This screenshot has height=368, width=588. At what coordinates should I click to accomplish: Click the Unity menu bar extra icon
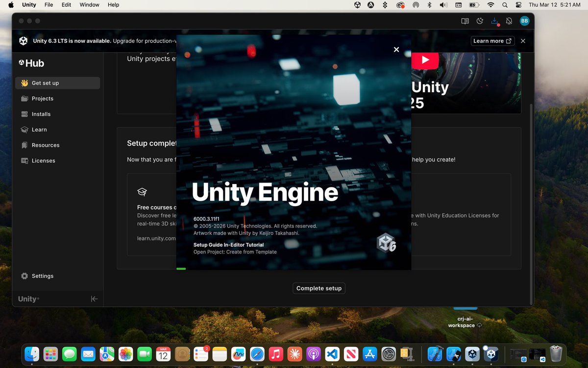click(358, 5)
